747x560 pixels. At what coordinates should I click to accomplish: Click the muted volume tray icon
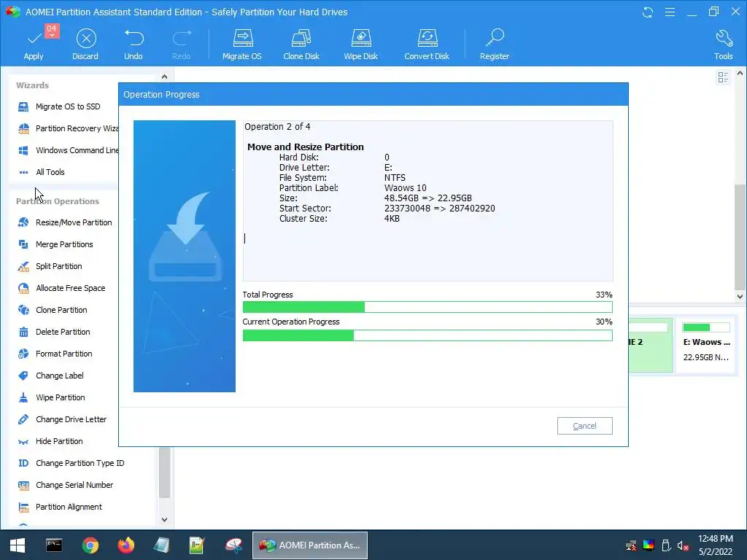[x=683, y=545]
